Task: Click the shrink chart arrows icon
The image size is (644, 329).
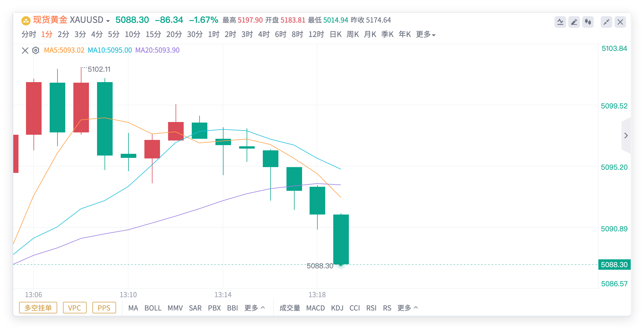Action: click(x=606, y=22)
